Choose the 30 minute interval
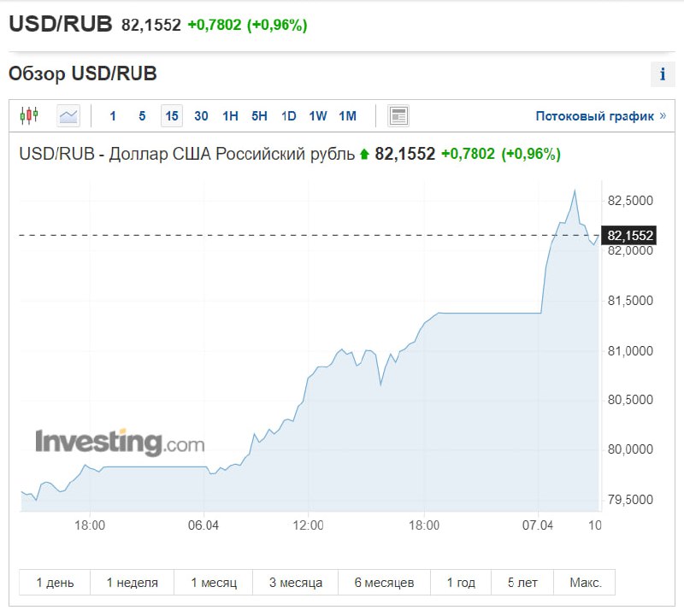684x616 pixels. (201, 116)
